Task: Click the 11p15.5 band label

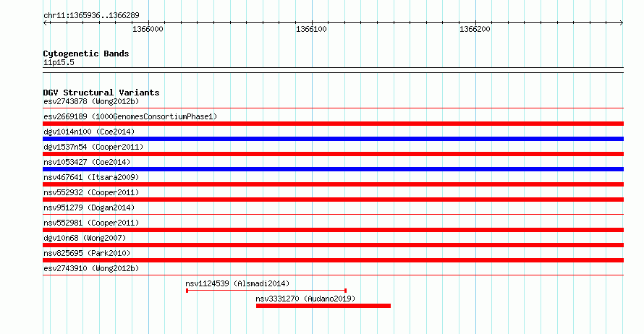Action: (59, 63)
